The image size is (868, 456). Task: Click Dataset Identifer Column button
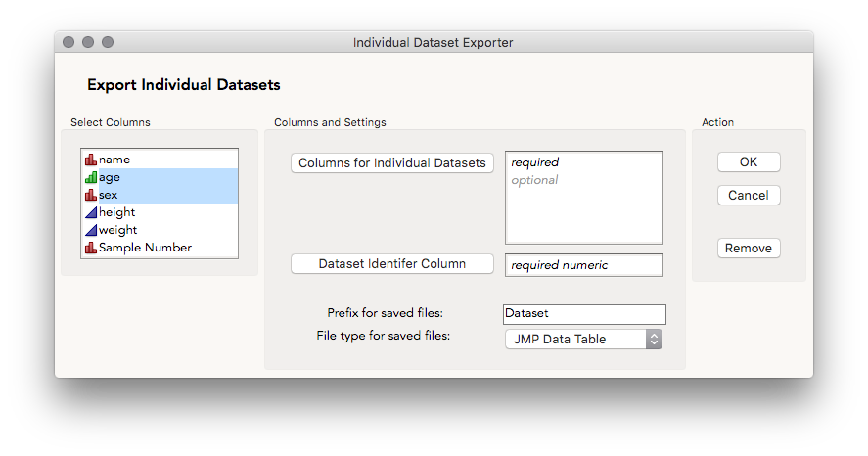[x=392, y=264]
